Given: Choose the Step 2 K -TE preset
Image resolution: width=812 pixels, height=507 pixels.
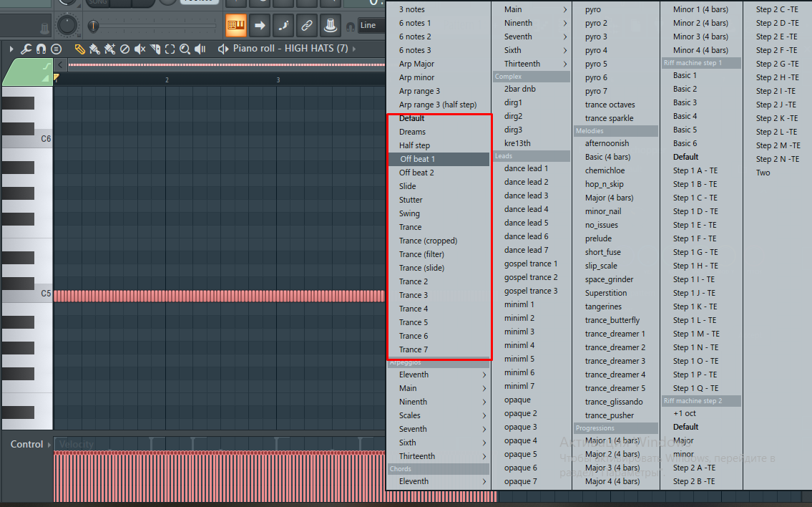Looking at the screenshot, I should [777, 118].
